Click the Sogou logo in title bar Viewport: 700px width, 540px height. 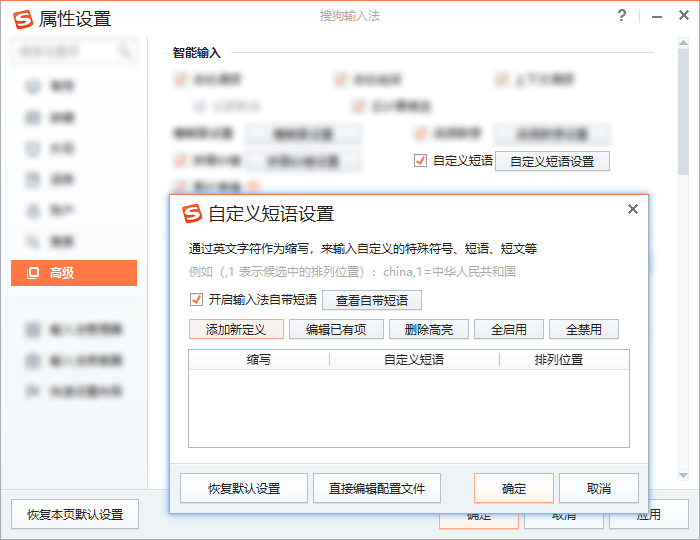coord(23,19)
